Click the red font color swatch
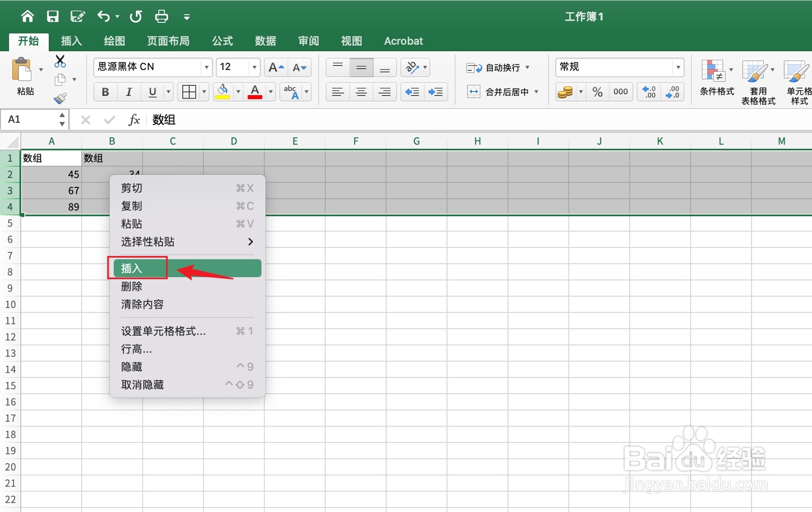The height and width of the screenshot is (512, 812). 256,95
